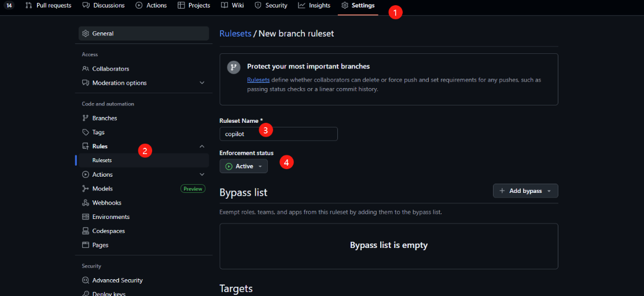Click the plus icon on Add bypass
The height and width of the screenshot is (296, 644).
(x=502, y=191)
